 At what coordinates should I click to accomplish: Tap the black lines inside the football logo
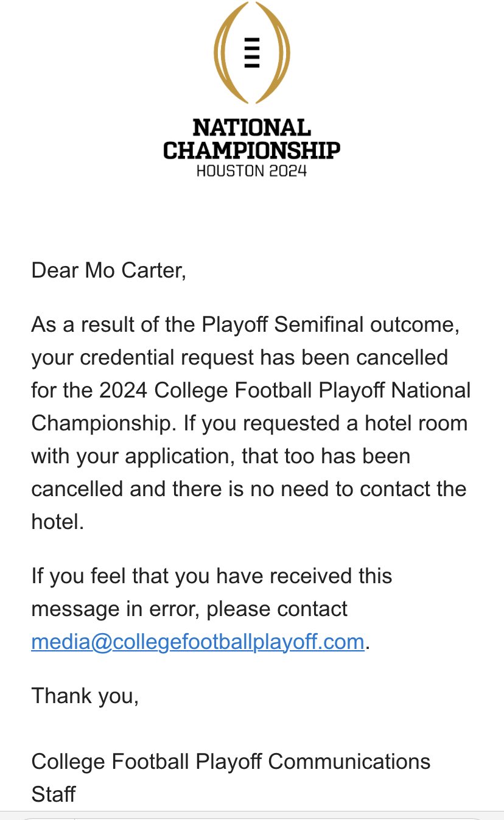pos(251,52)
